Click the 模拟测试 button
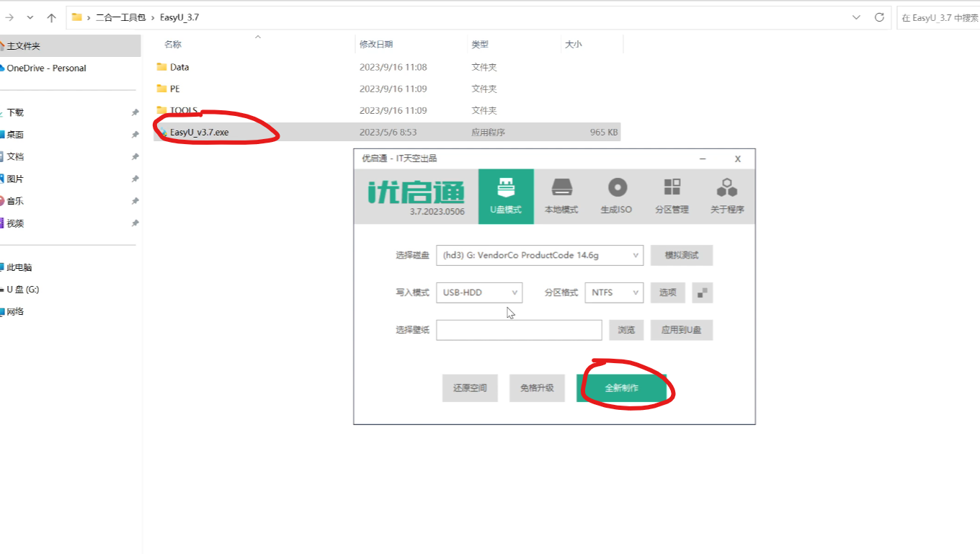The image size is (980, 554). click(x=682, y=255)
